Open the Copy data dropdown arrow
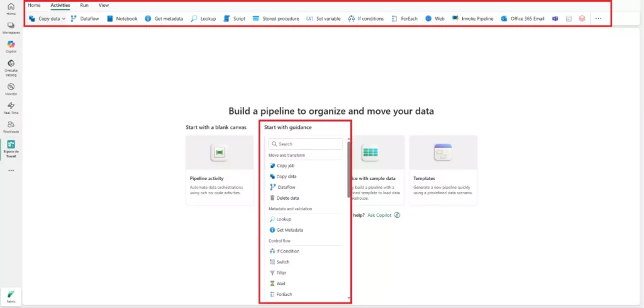The image size is (644, 308). [64, 19]
